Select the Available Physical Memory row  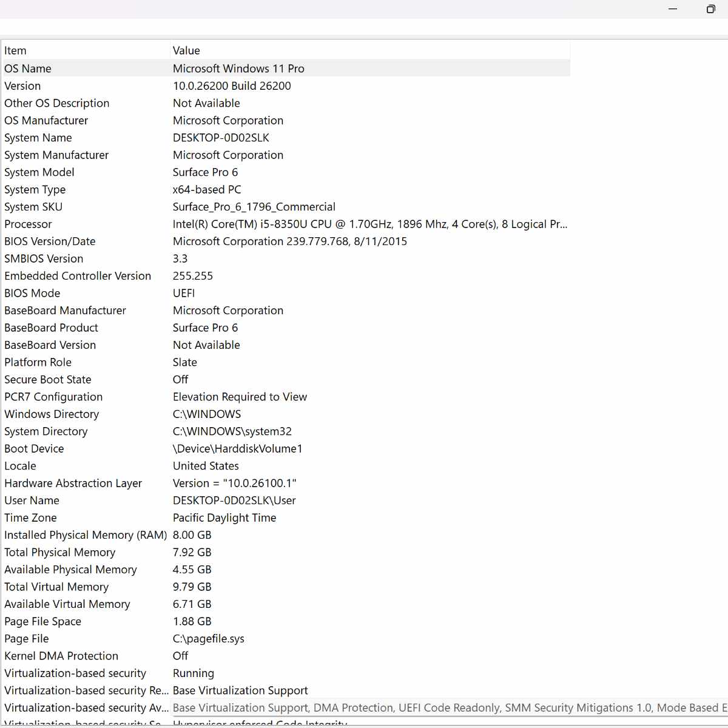(x=286, y=570)
